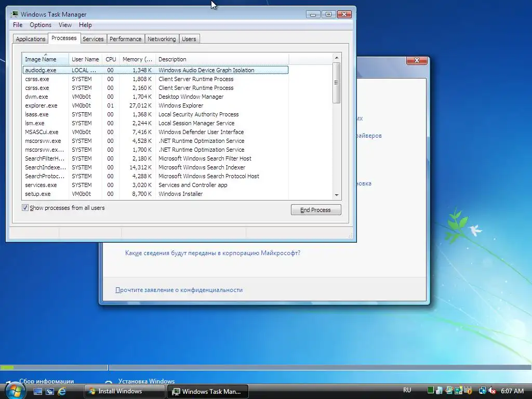Select the Processes tab
532x399 pixels.
tap(64, 38)
